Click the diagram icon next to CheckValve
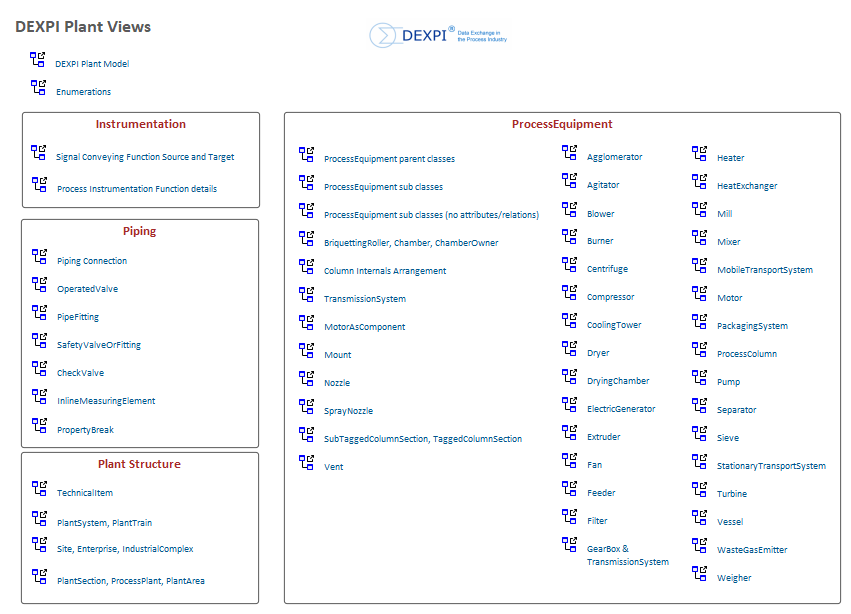851x614 pixels. (39, 369)
